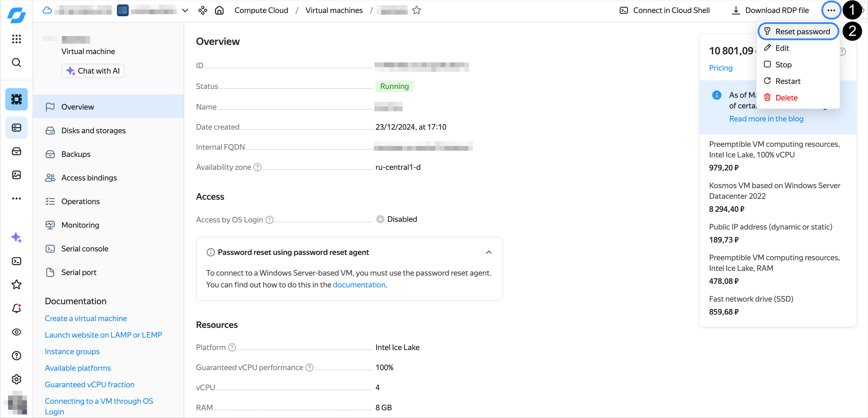Open Compute Cloud chip icon in rail

tap(16, 99)
